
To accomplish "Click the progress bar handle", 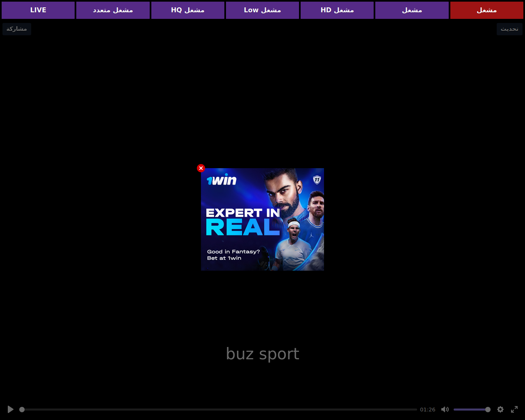I will point(22,409).
